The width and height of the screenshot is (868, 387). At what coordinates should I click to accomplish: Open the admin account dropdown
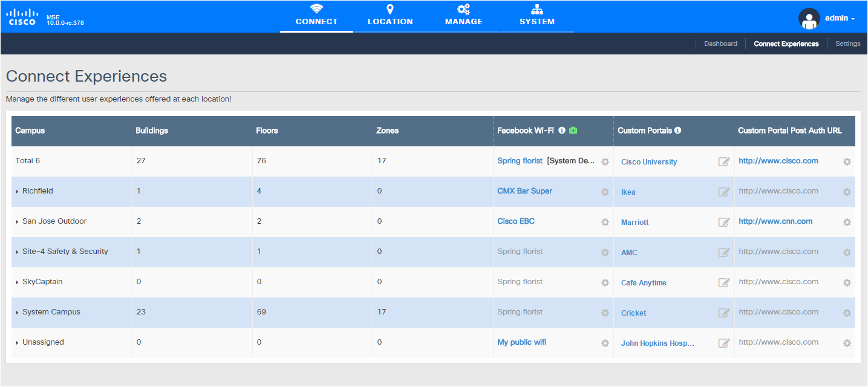pos(840,19)
